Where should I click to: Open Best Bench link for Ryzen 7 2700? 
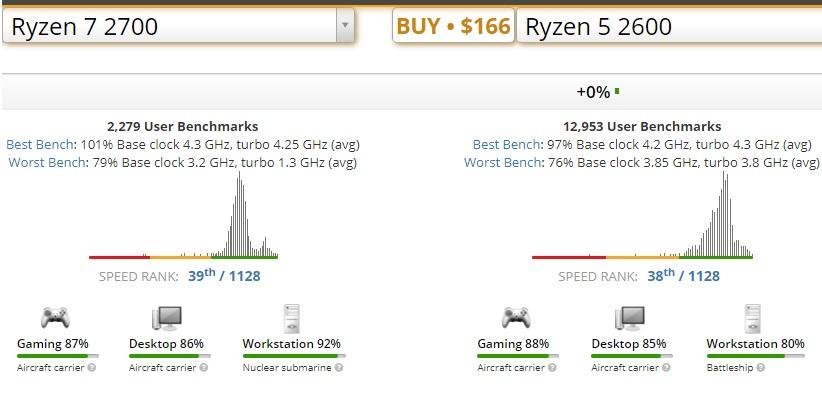41,144
